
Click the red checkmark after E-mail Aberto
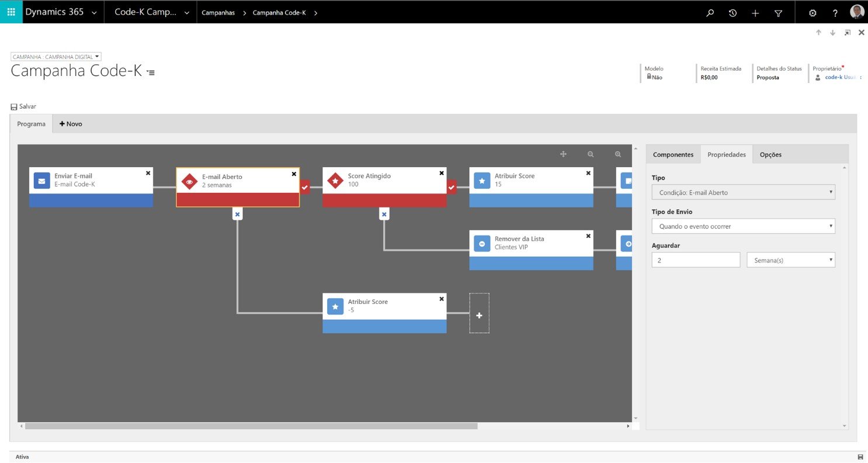[305, 187]
